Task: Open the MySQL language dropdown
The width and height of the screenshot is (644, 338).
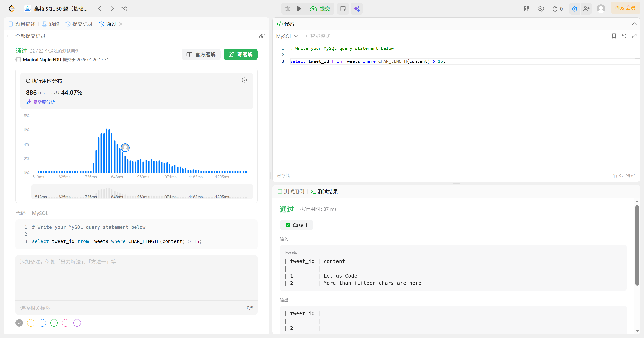Action: [x=287, y=36]
